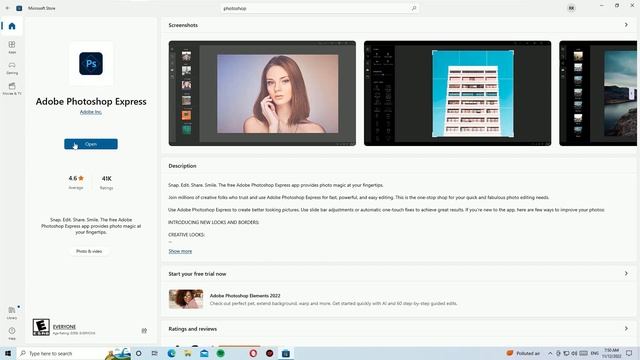Screen dimensions: 640x360
Task: Open the Opera browser from the taskbar
Action: (x=253, y=353)
